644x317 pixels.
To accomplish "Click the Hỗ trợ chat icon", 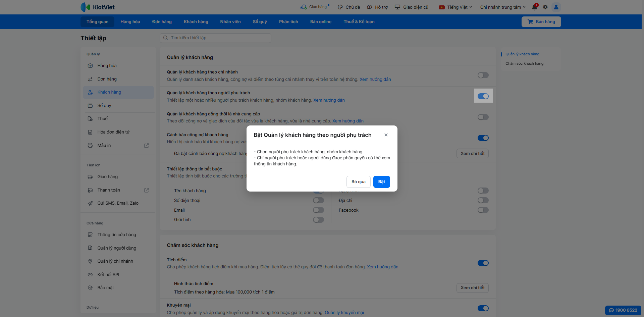I will pyautogui.click(x=370, y=7).
